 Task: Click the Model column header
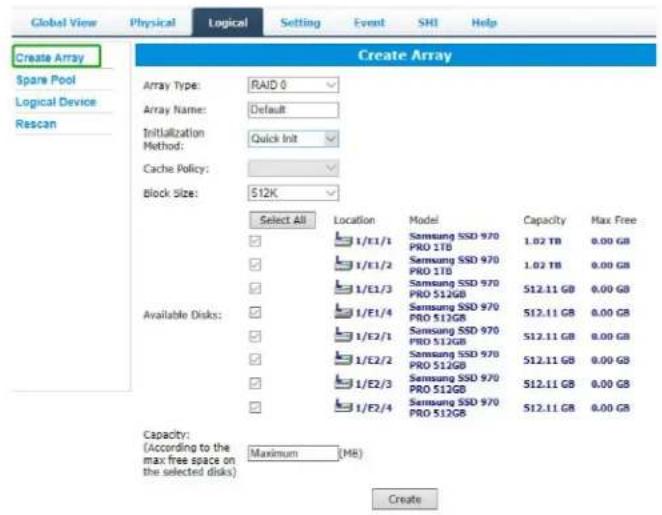coord(423,220)
